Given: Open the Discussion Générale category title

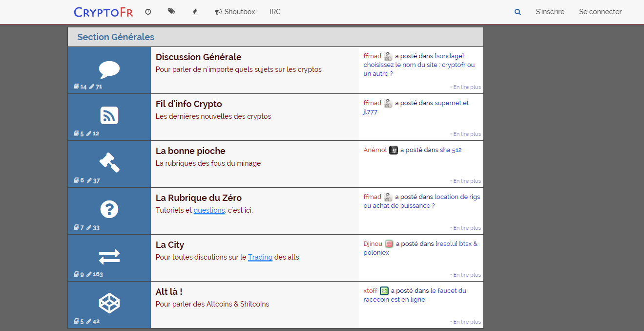Looking at the screenshot, I should click(x=198, y=57).
